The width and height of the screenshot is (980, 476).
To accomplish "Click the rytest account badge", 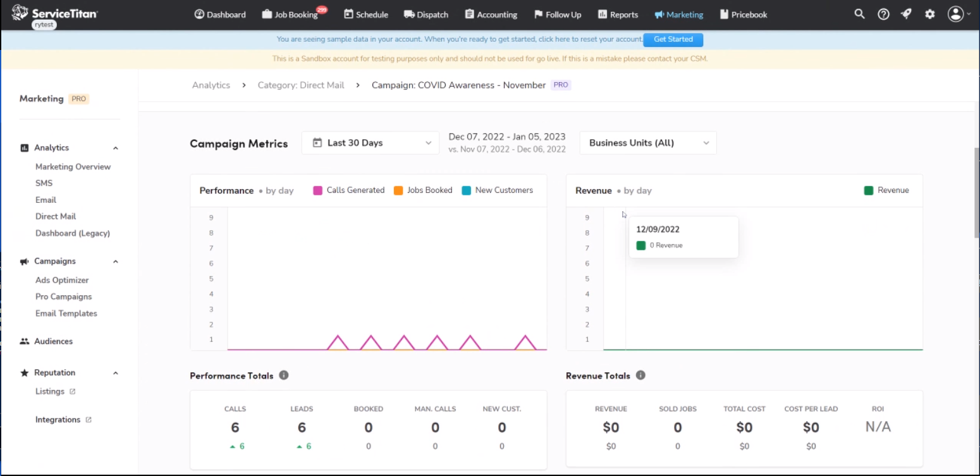I will click(44, 25).
